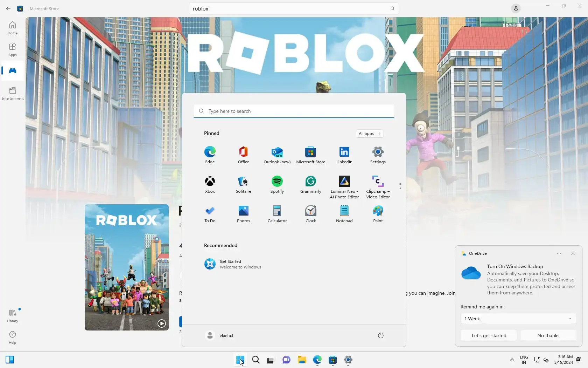Image resolution: width=588 pixels, height=368 pixels.
Task: Show hidden system tray icons
Action: (x=512, y=360)
